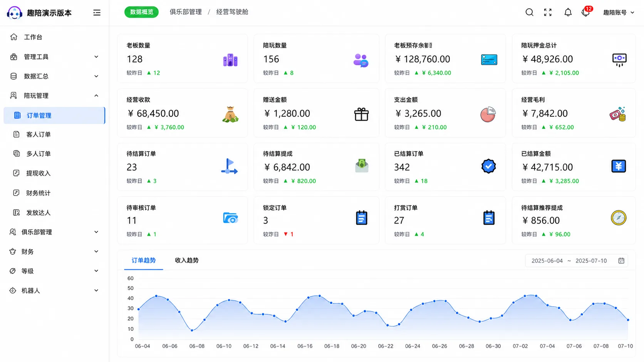Screen dimensions: 644x362
Task: Click the verified badge icon in 已结算订单 card
Action: coord(488,166)
